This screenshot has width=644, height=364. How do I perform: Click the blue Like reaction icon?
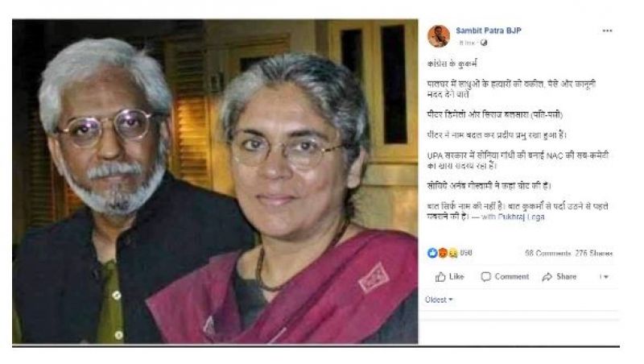click(432, 253)
